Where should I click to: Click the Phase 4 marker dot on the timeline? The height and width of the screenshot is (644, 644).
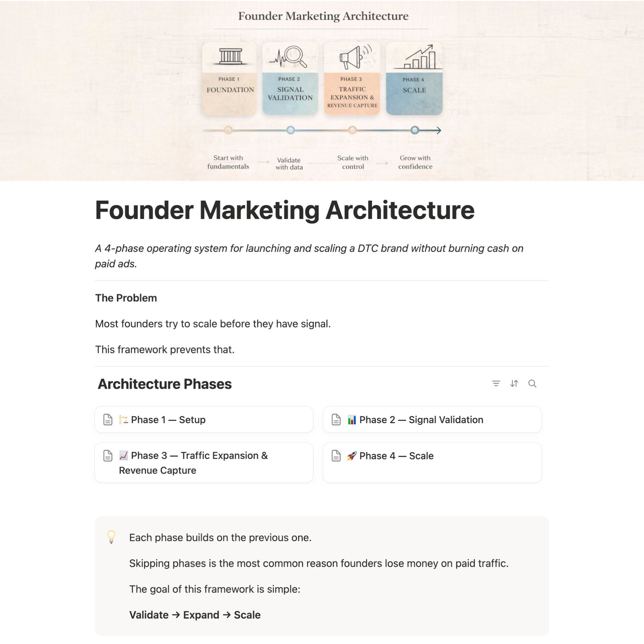pos(414,130)
